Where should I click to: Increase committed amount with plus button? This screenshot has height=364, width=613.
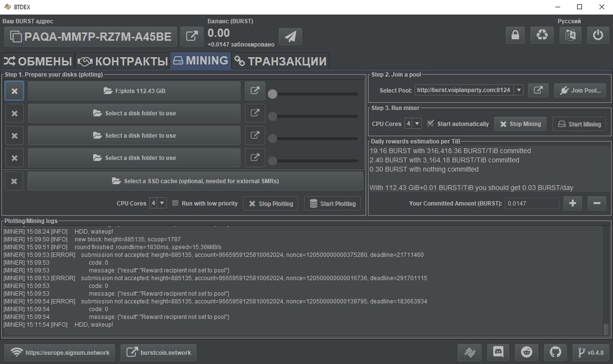(572, 203)
